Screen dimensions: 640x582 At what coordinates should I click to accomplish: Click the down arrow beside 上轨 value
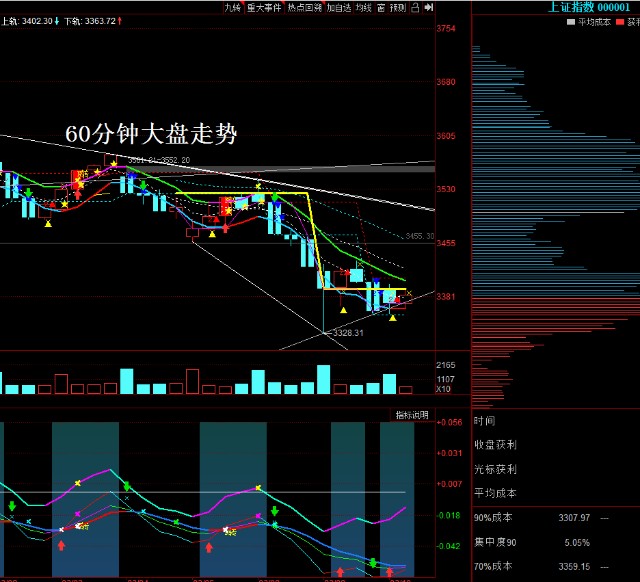(x=57, y=20)
